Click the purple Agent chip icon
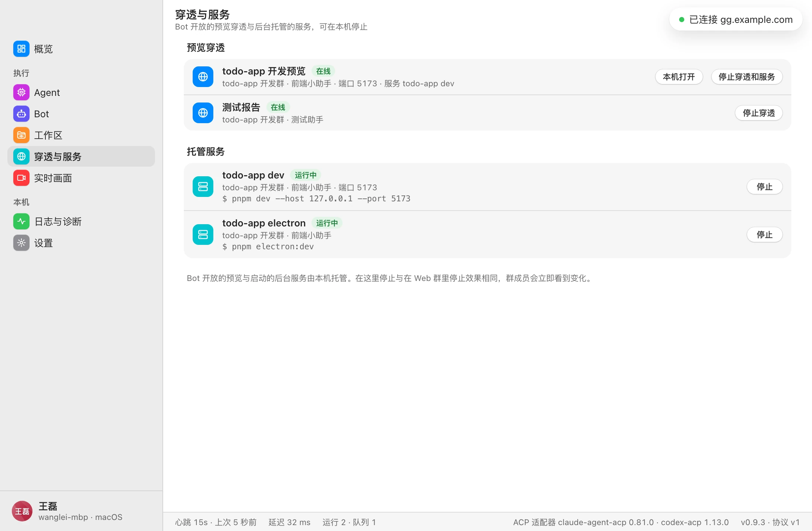The image size is (812, 531). click(21, 92)
